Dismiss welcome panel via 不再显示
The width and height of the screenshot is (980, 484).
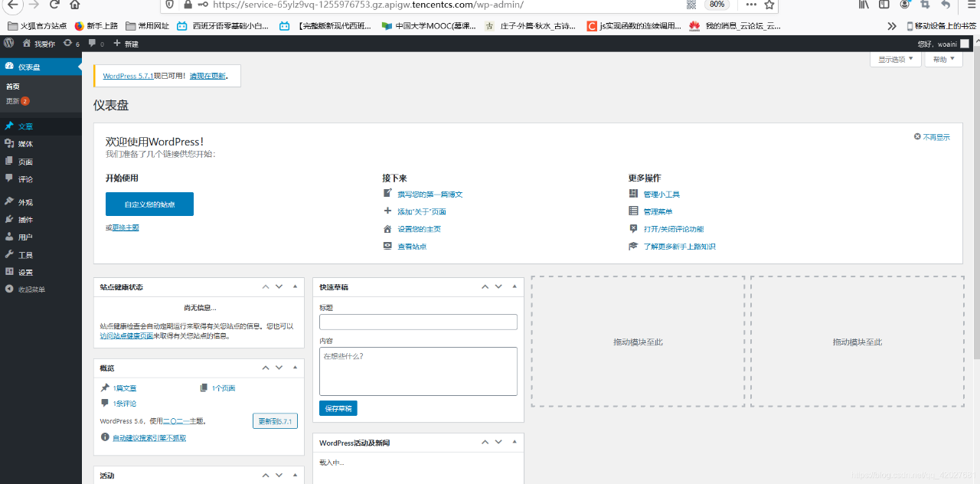click(932, 137)
